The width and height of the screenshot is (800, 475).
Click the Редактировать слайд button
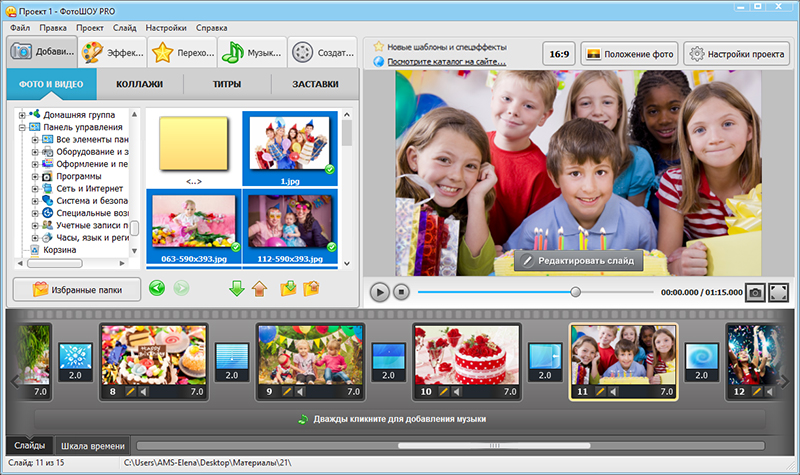pos(579,261)
